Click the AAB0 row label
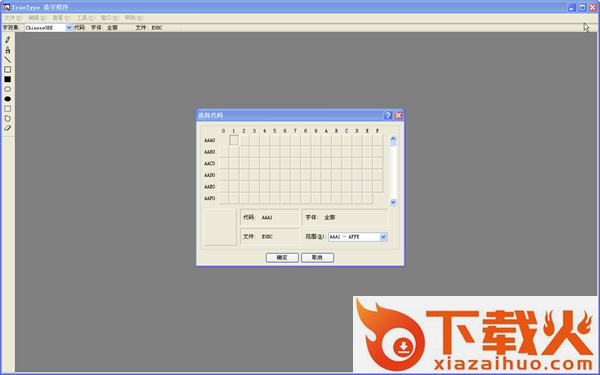 [210, 152]
